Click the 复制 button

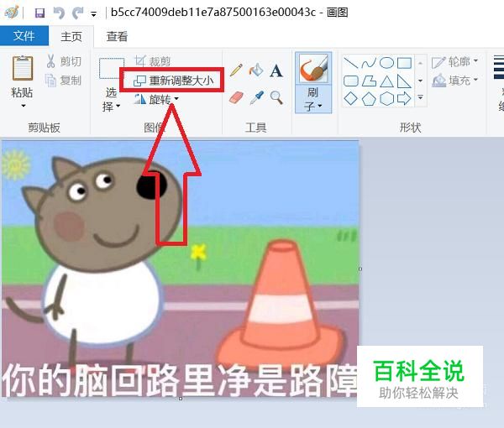[x=64, y=81]
